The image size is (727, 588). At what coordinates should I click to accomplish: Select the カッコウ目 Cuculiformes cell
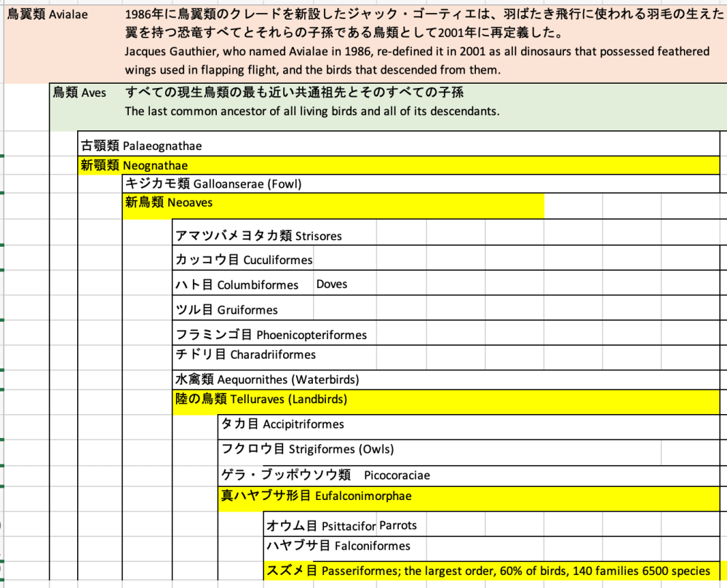point(243,260)
